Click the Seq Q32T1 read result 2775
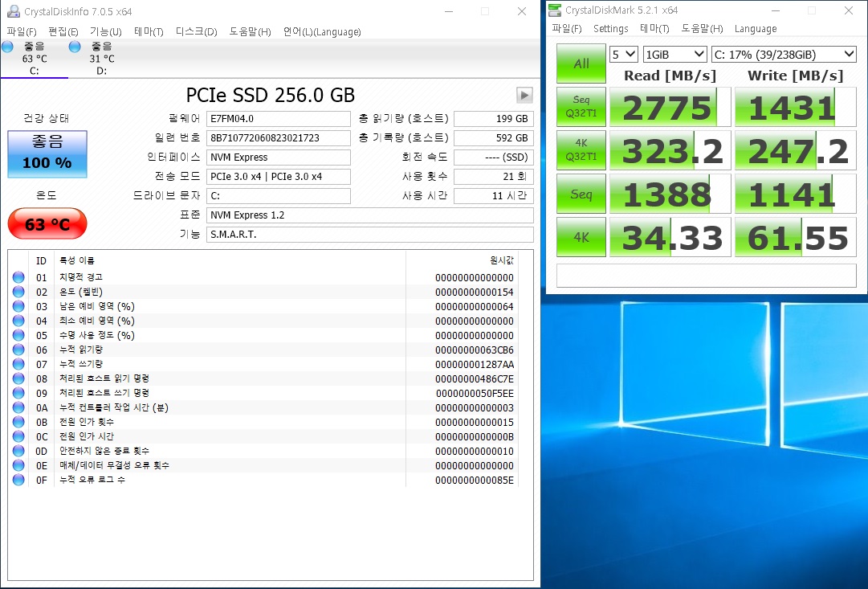Screen dimensions: 868x589 [670, 106]
